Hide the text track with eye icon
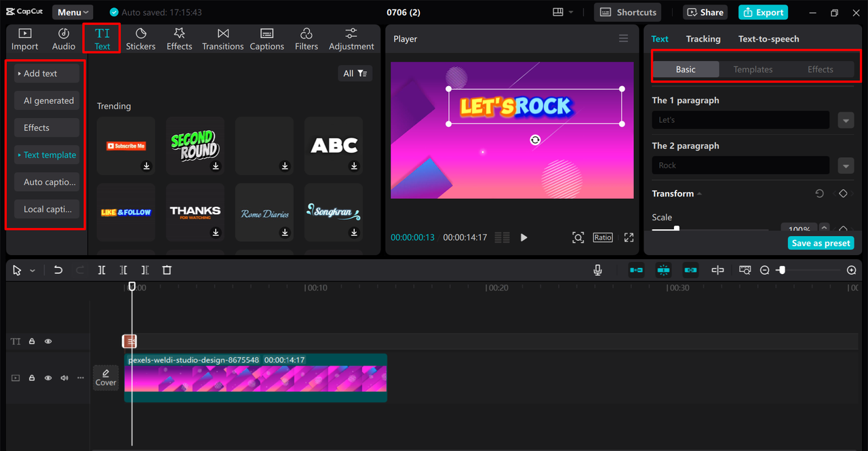This screenshot has width=868, height=451. tap(48, 342)
